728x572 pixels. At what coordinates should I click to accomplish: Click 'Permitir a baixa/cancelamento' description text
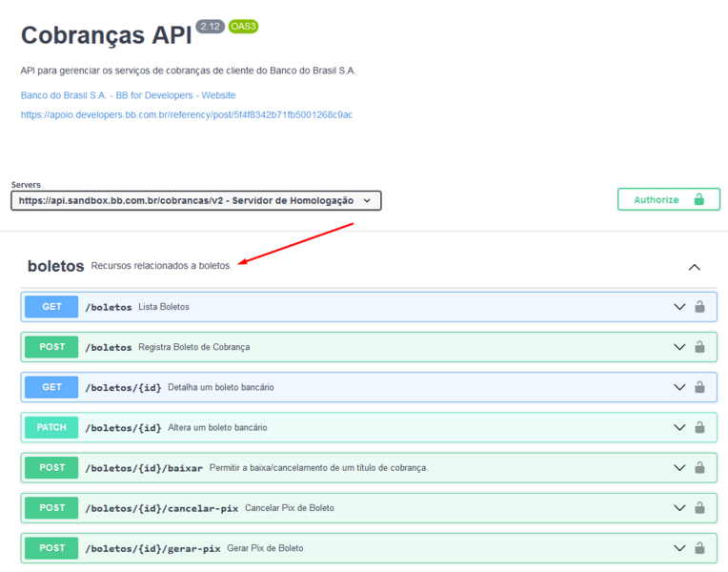(318, 467)
